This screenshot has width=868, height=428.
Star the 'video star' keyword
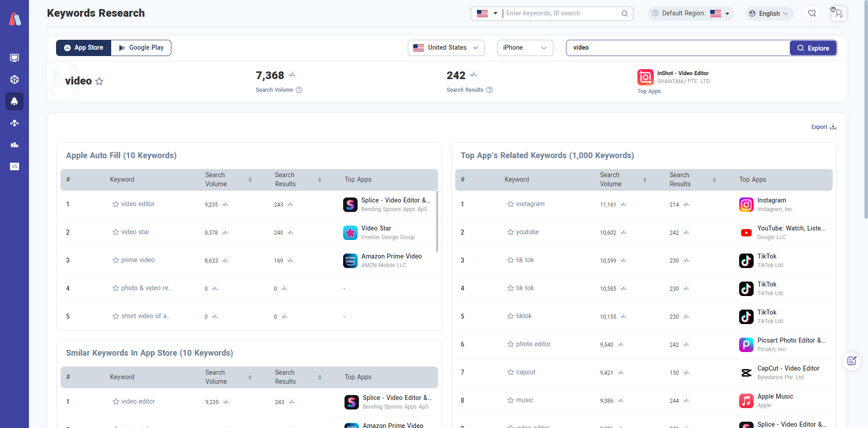point(116,232)
